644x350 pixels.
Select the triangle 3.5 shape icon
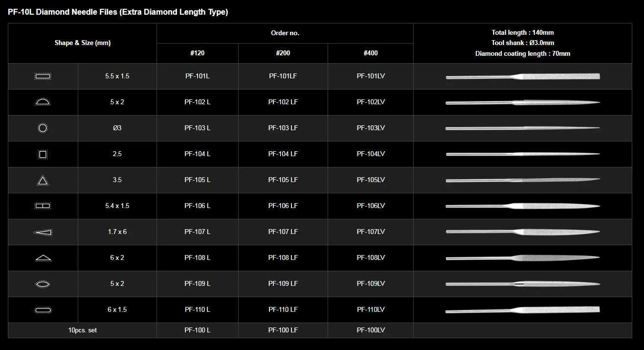[x=43, y=180]
